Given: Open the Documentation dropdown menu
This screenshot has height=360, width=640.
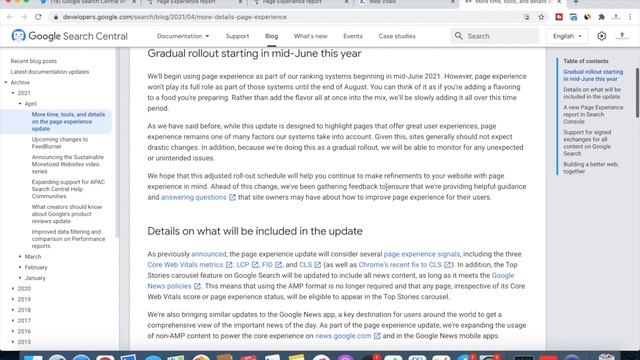Looking at the screenshot, I should [183, 36].
